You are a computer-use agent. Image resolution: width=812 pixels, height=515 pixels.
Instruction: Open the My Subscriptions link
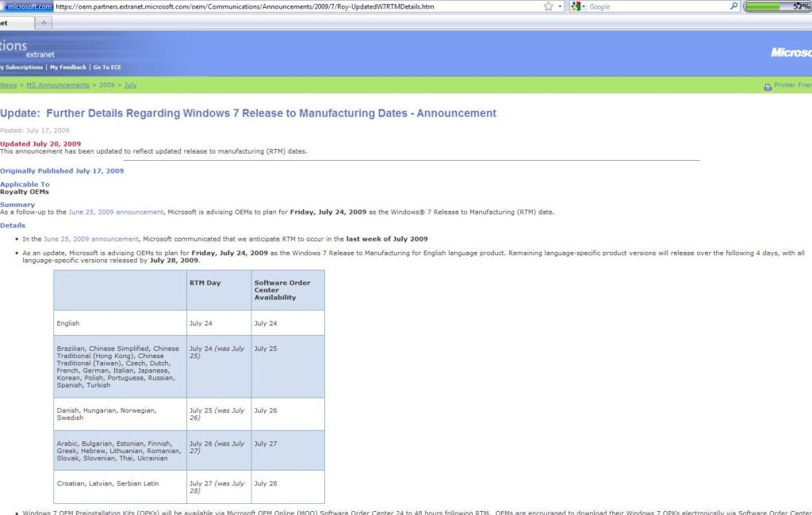click(x=21, y=67)
